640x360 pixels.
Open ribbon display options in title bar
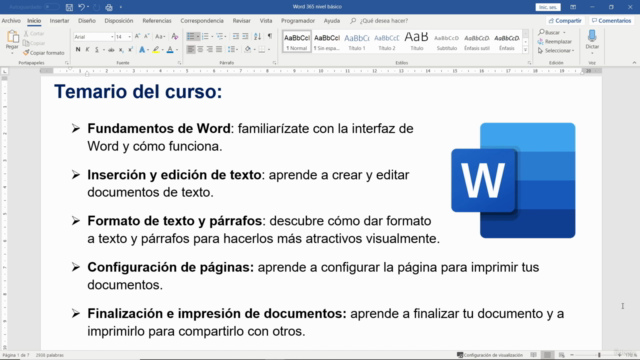point(573,7)
